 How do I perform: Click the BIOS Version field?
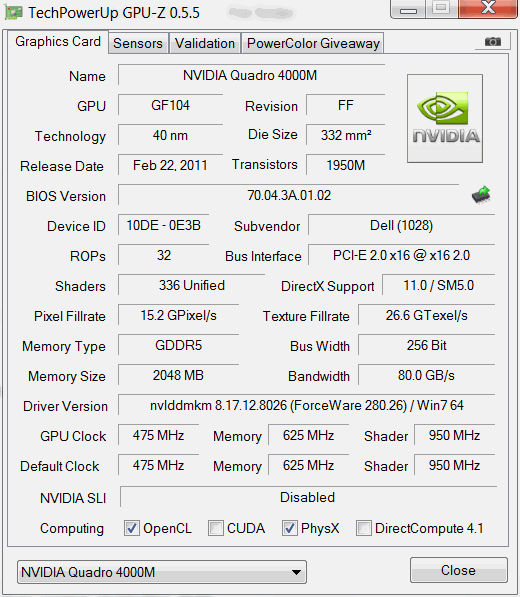[289, 195]
